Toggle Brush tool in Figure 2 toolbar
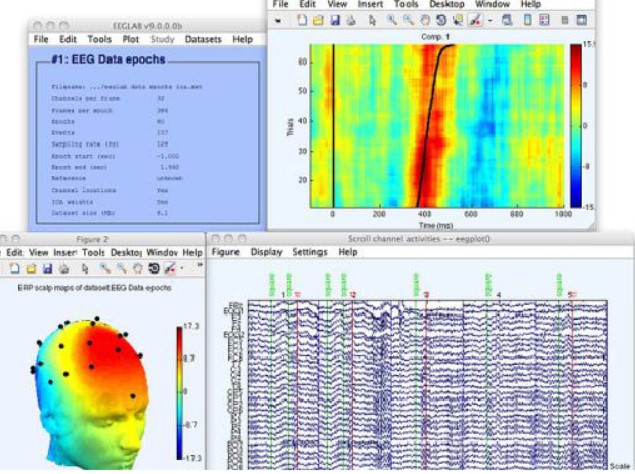 click(x=170, y=268)
